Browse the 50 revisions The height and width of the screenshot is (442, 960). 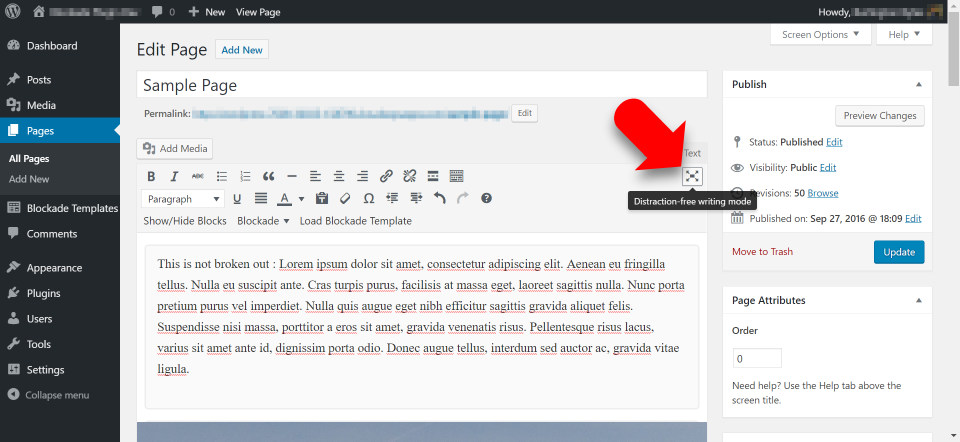point(823,193)
